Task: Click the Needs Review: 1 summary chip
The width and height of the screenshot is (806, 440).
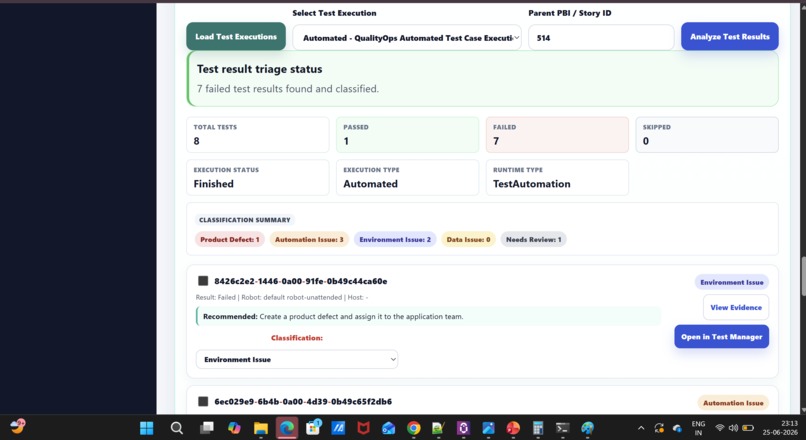Action: click(534, 240)
